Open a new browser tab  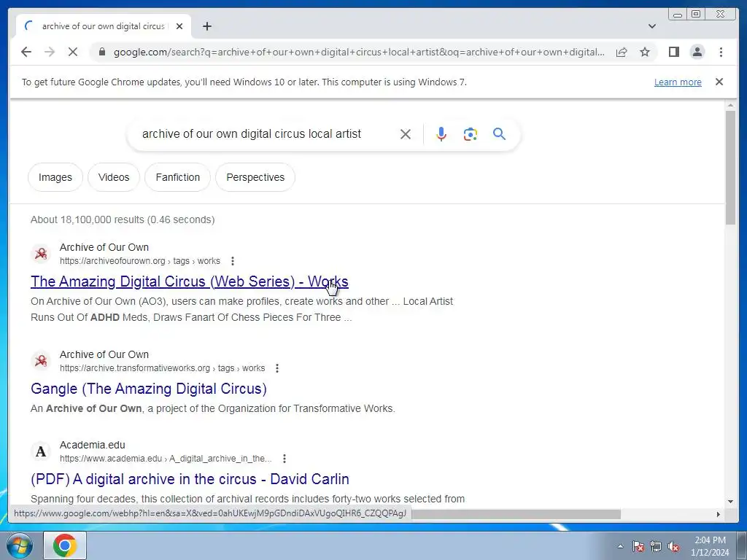pyautogui.click(x=206, y=26)
